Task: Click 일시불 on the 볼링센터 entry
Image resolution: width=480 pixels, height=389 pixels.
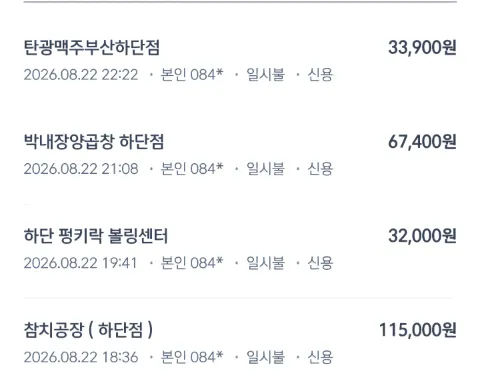Action: point(266,263)
